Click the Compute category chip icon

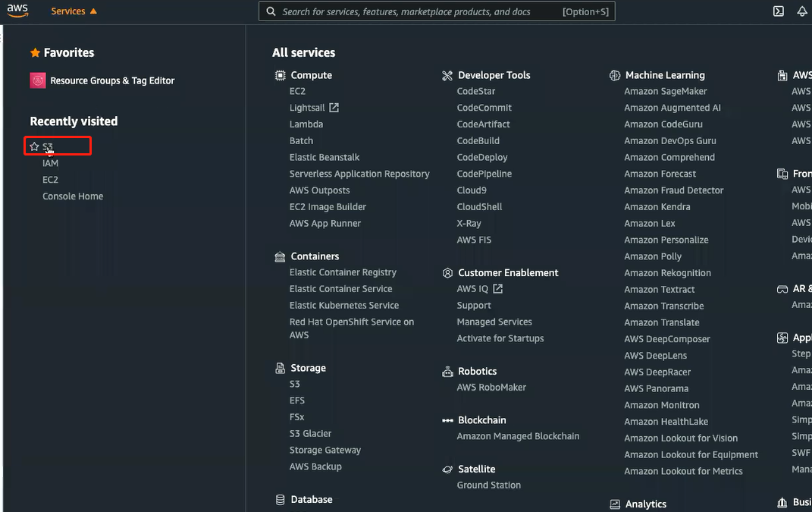(281, 75)
